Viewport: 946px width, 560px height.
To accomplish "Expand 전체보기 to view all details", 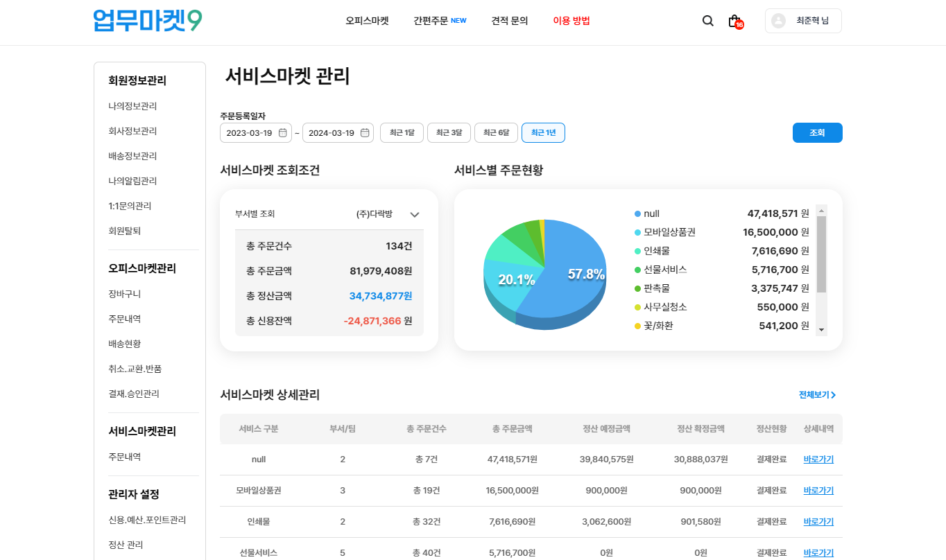I will [x=817, y=395].
